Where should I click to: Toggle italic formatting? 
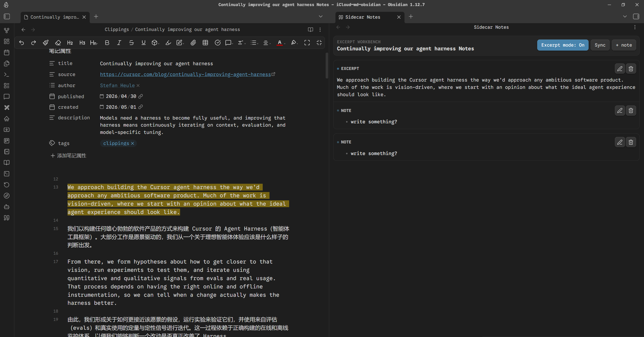click(x=119, y=43)
